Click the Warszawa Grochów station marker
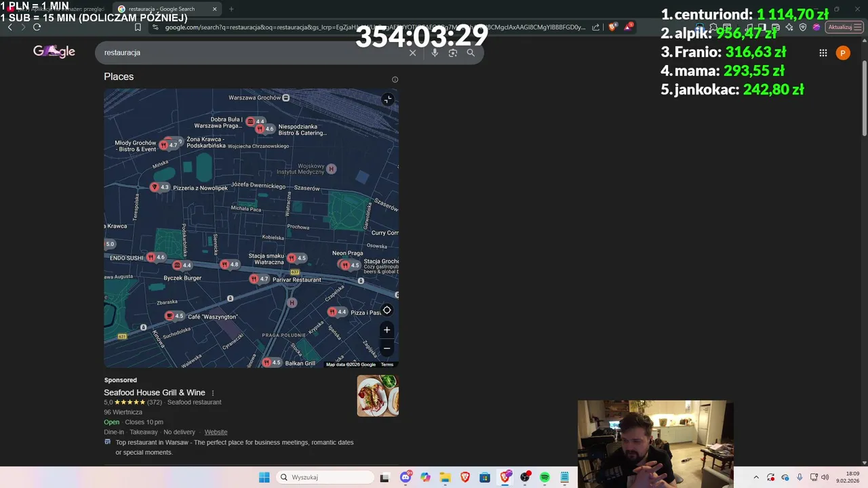Screen dimensions: 868x488 point(285,98)
